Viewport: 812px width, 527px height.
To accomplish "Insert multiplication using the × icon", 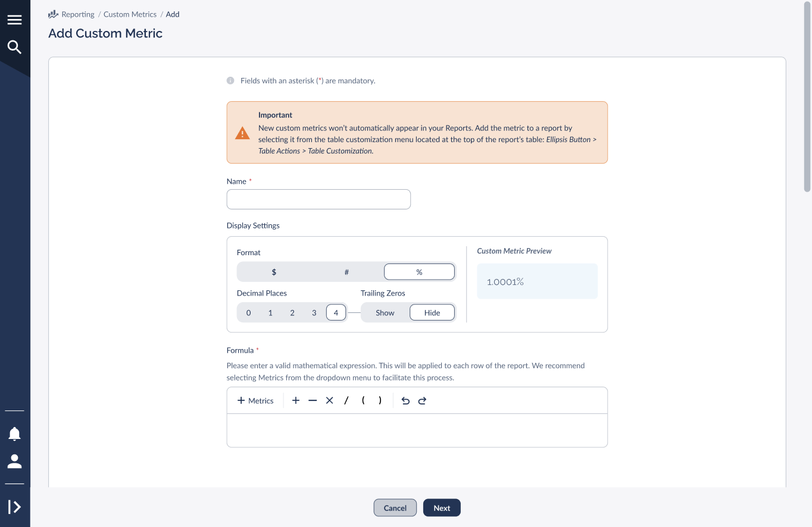I will (329, 400).
